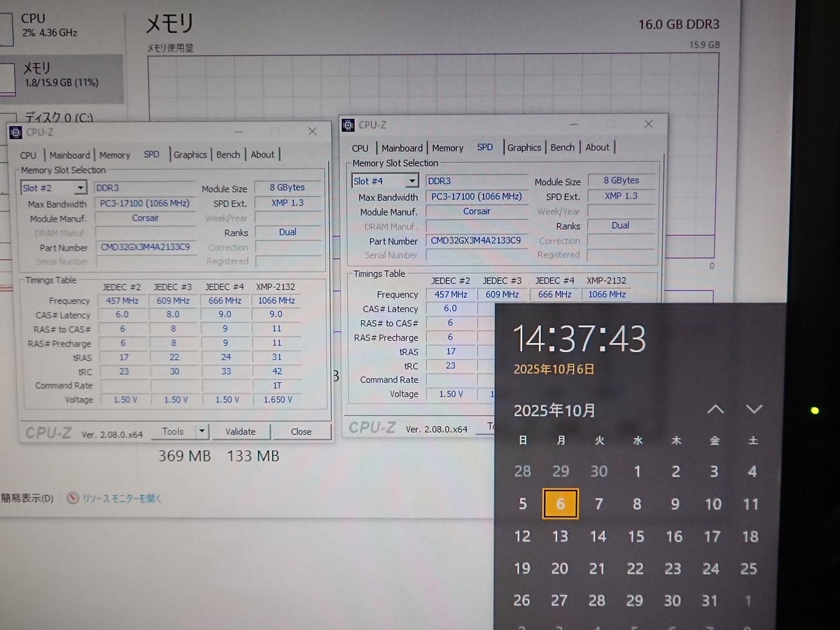Viewport: 840px width, 630px height.
Task: Open CPU tab in right CPU-Z window
Action: 360,148
